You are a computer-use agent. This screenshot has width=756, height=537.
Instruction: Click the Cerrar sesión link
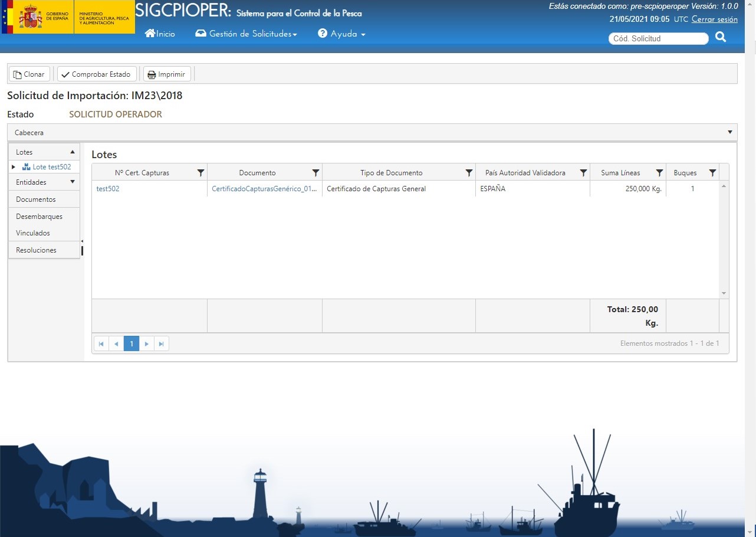[x=714, y=19]
